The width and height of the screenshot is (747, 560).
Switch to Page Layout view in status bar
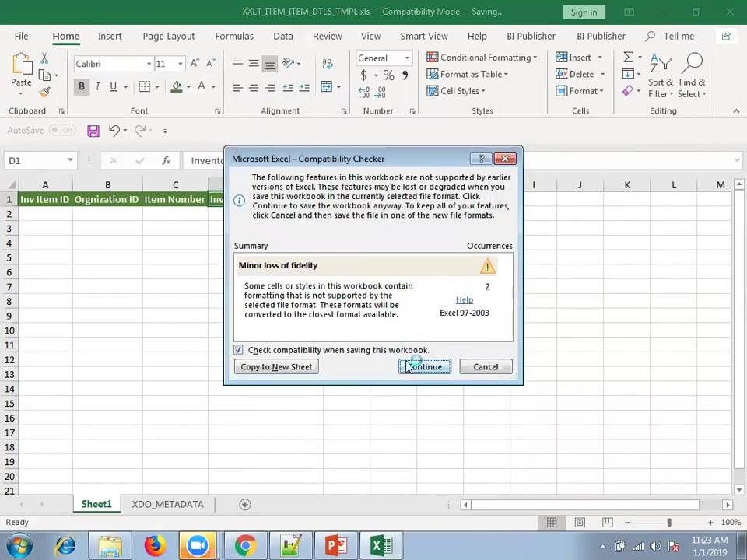[580, 523]
